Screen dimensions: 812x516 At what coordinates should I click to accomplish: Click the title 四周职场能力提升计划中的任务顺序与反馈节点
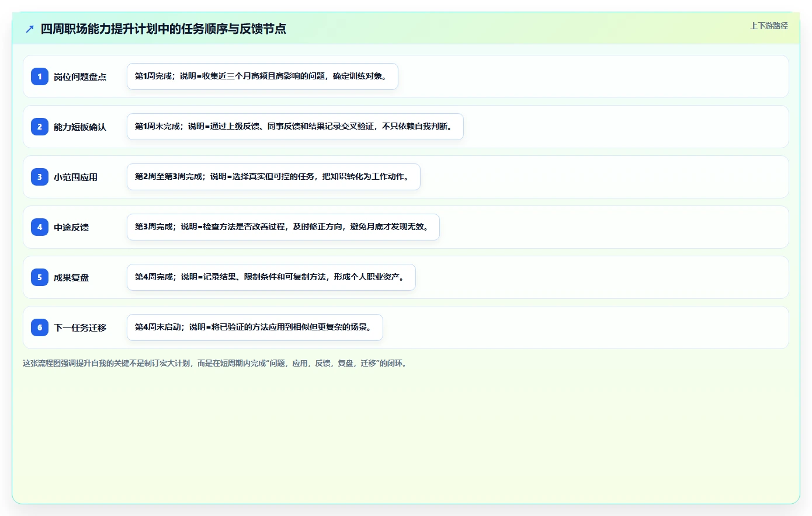click(164, 29)
